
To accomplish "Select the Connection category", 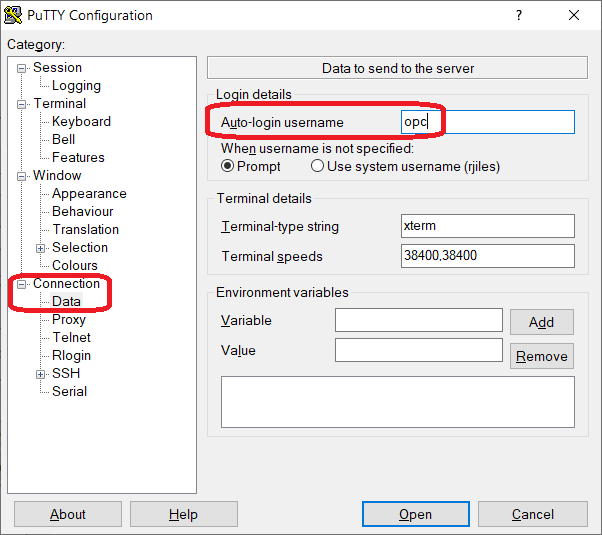I will (66, 283).
